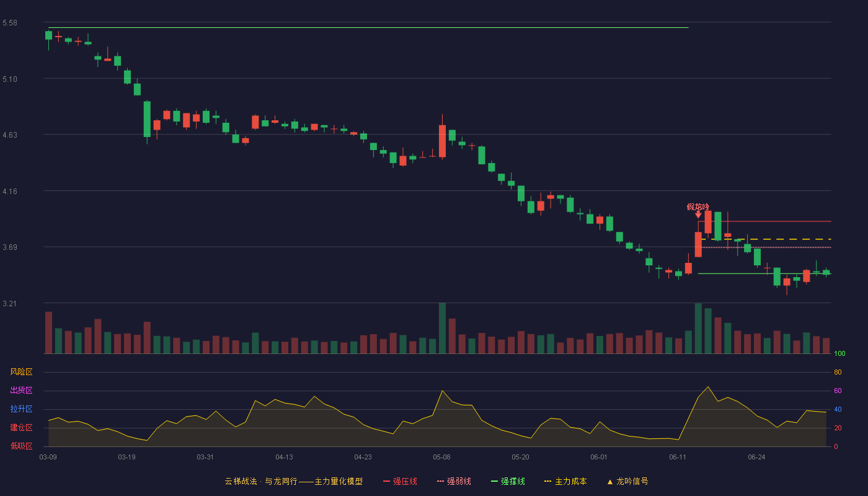Click the 06-01 date label
868x496 pixels.
point(599,457)
